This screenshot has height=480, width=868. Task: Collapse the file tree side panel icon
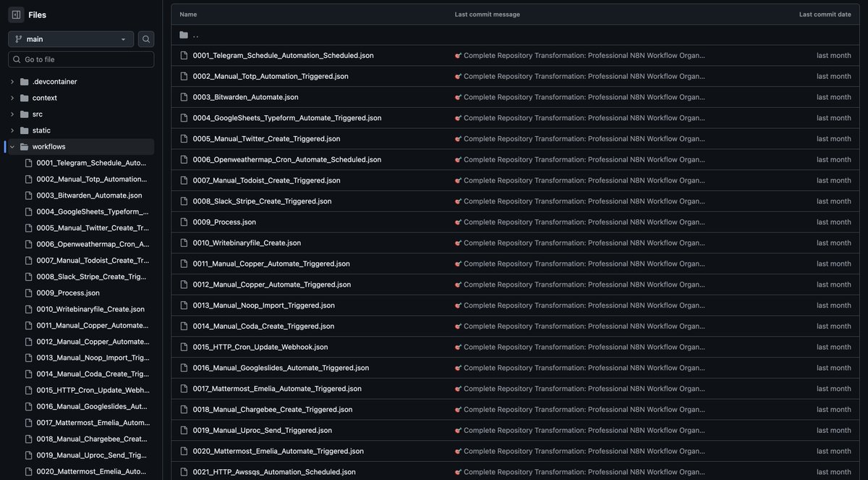point(16,14)
